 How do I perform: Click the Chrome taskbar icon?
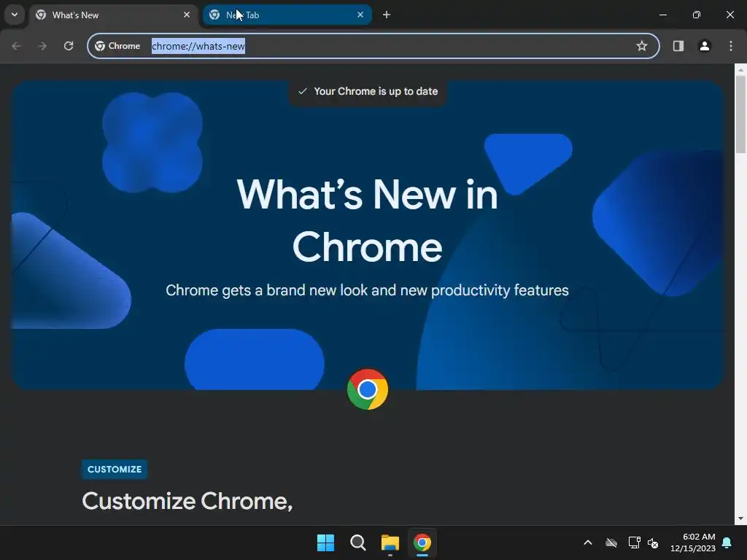pos(422,542)
